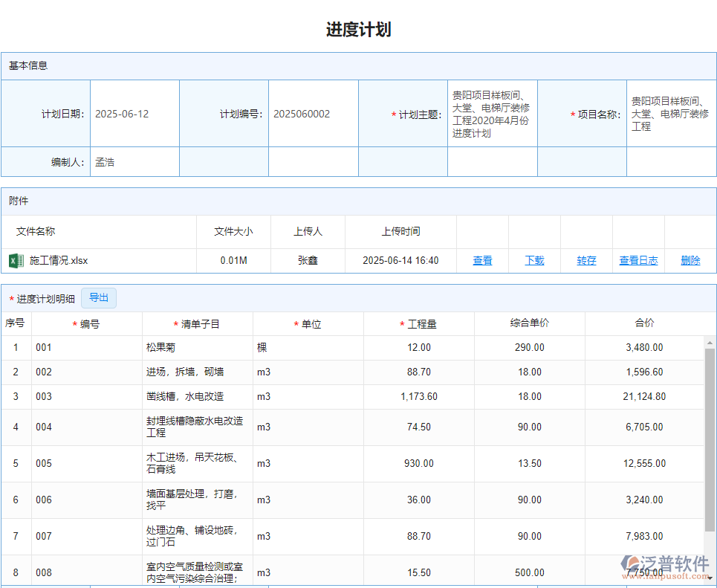The image size is (717, 588).
Task: Click the 计划主题 text area
Action: click(493, 113)
